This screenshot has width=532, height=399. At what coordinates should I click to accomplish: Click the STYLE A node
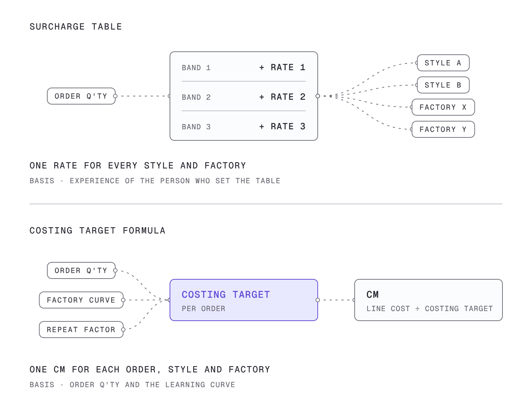click(x=443, y=63)
